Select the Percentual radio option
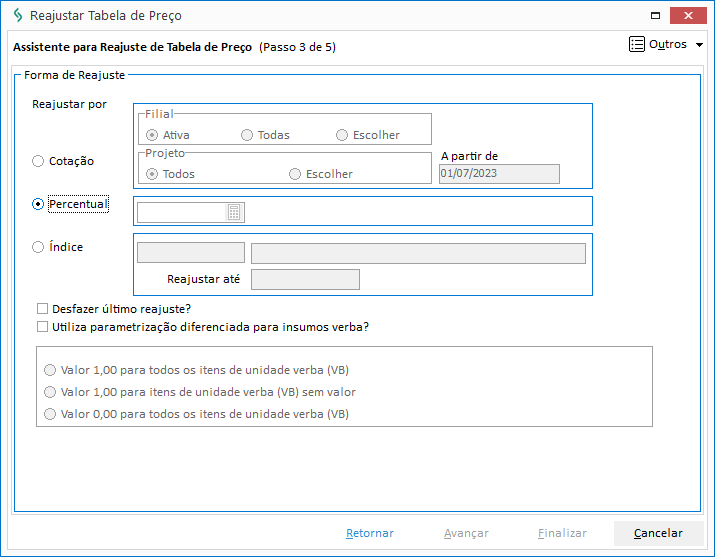Viewport: 715px width, 557px height. tap(38, 204)
